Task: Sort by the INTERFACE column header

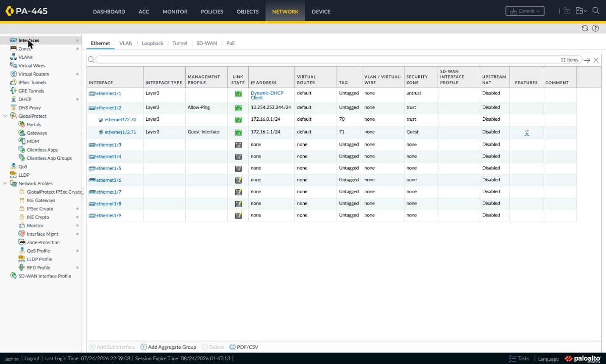Action: tap(101, 83)
